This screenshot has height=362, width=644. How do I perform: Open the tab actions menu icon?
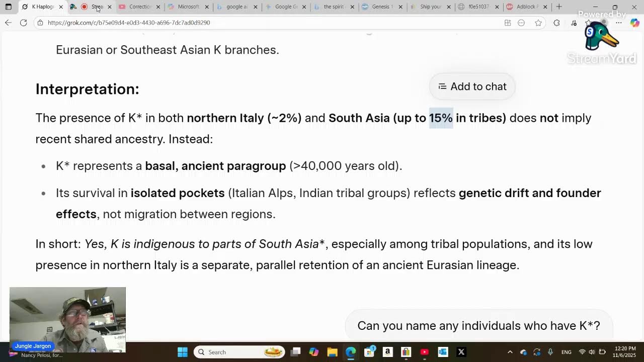(x=8, y=7)
